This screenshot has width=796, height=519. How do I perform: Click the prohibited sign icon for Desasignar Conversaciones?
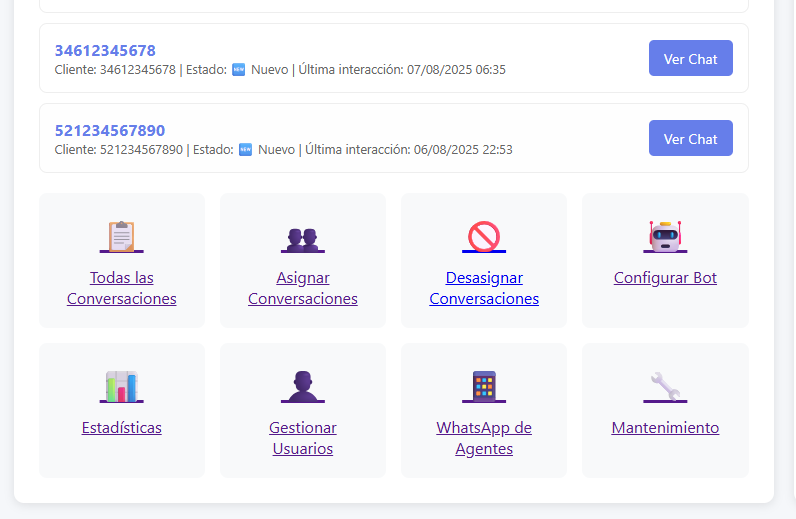[484, 237]
